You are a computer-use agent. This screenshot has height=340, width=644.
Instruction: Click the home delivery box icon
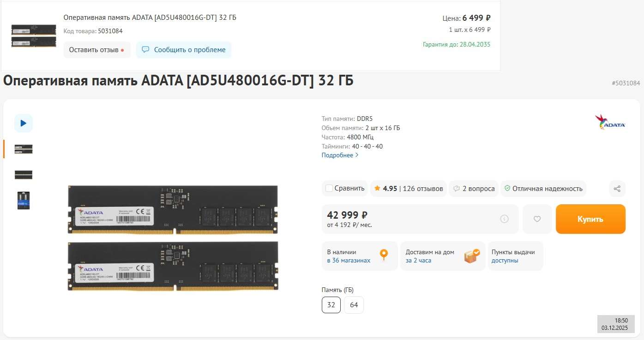pos(471,256)
